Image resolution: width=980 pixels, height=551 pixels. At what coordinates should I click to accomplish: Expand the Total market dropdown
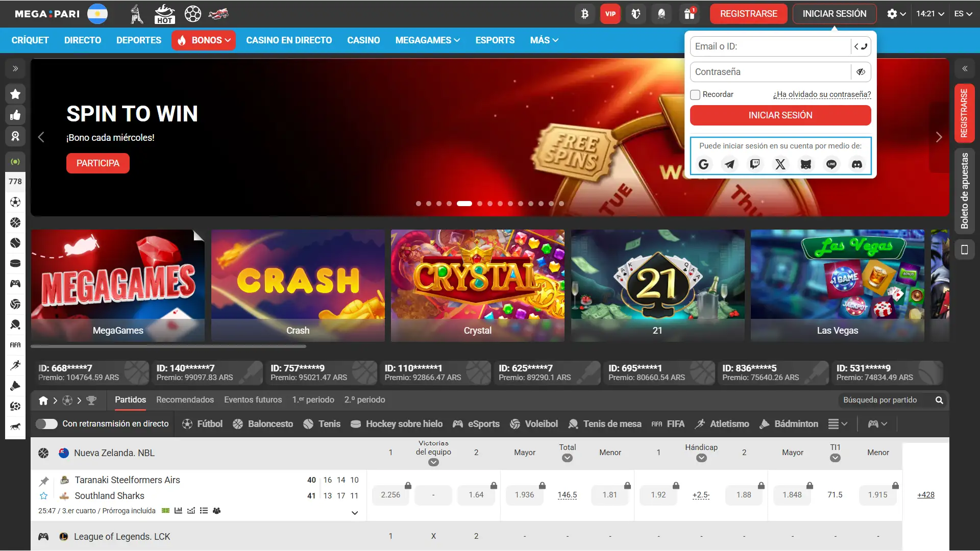pos(567,458)
